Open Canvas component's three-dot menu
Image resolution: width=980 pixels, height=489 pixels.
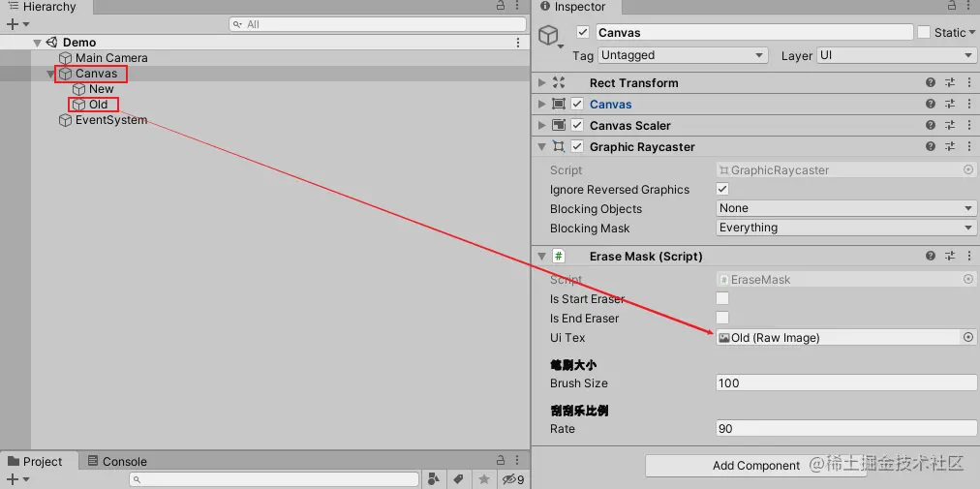tap(968, 104)
